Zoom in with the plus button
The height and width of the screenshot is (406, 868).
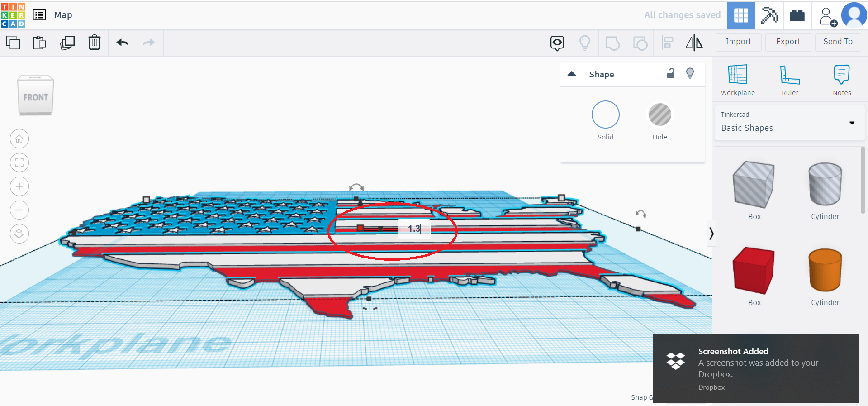pyautogui.click(x=19, y=186)
